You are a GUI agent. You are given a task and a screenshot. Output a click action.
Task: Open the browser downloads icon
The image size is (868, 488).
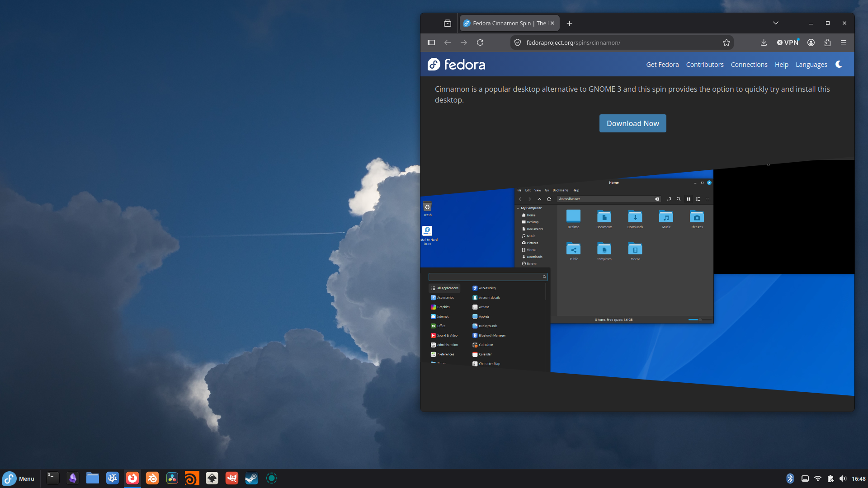point(764,42)
